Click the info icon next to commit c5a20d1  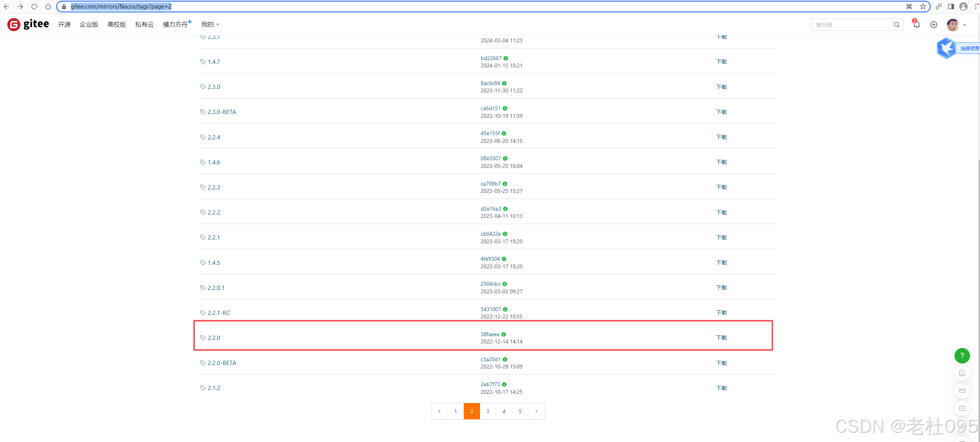pos(505,359)
